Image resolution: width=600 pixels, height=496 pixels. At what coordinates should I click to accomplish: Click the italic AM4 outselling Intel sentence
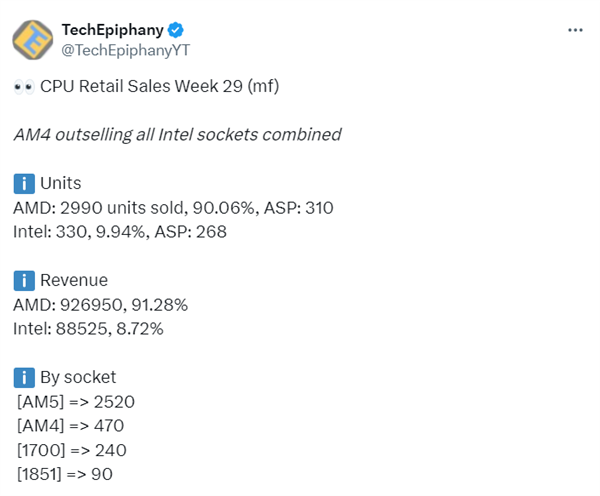click(177, 135)
